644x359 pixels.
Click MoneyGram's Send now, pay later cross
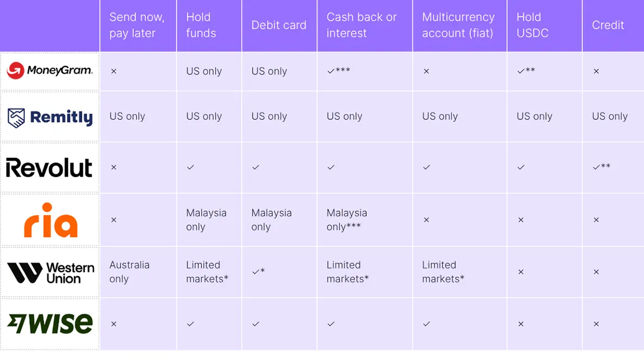[114, 72]
